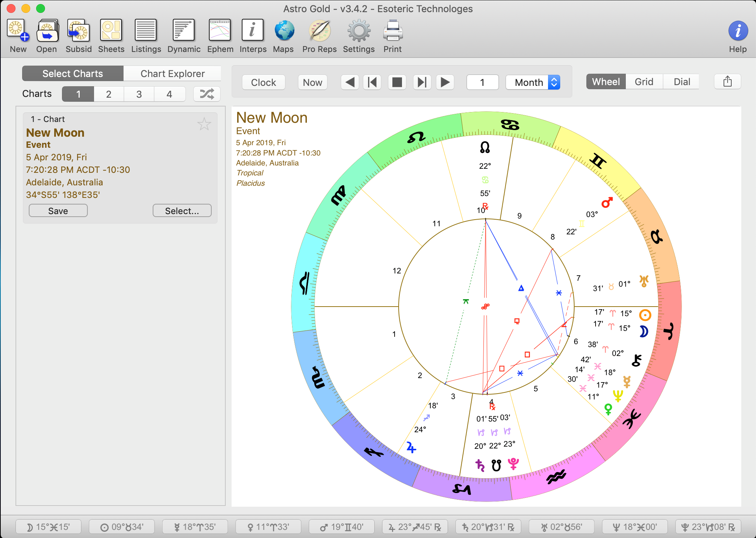Click the Print printer icon
756x538 pixels.
(x=393, y=31)
